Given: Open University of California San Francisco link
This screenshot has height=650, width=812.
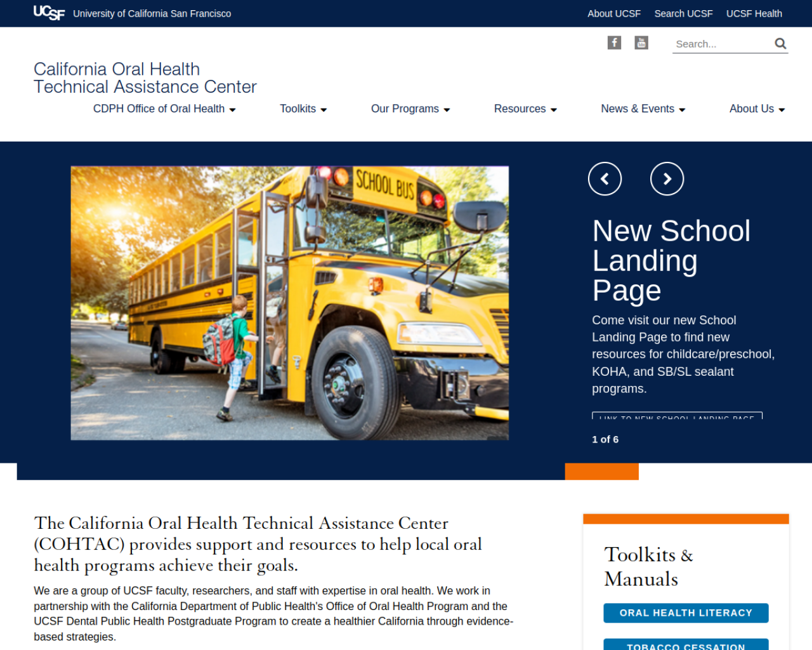Looking at the screenshot, I should [152, 13].
